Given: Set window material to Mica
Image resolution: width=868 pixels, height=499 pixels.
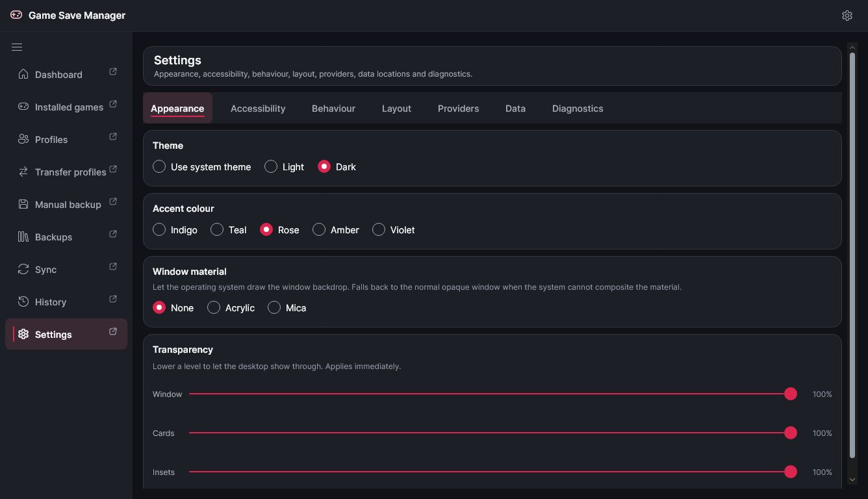Looking at the screenshot, I should 287,308.
